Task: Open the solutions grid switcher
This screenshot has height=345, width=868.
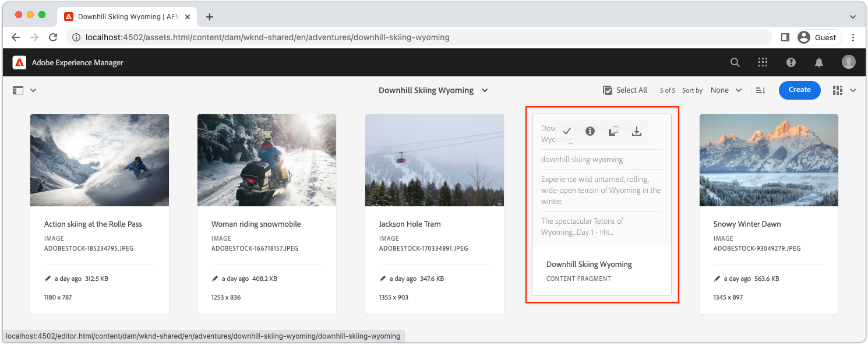Action: [763, 62]
